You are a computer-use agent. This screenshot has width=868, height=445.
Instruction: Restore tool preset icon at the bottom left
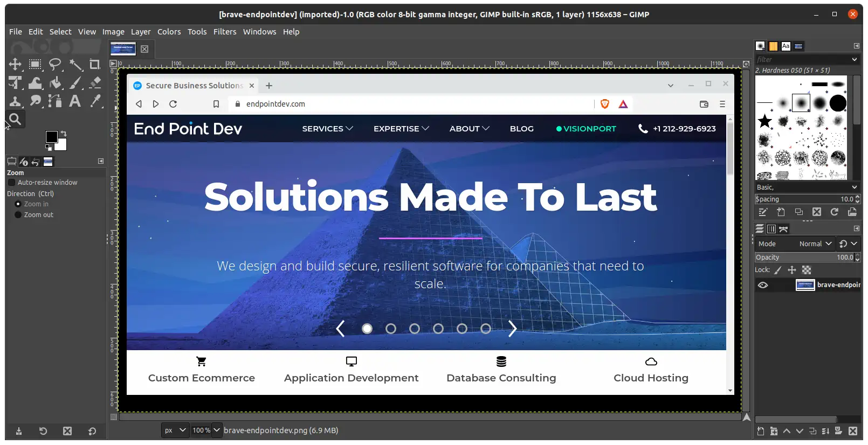[x=43, y=431]
